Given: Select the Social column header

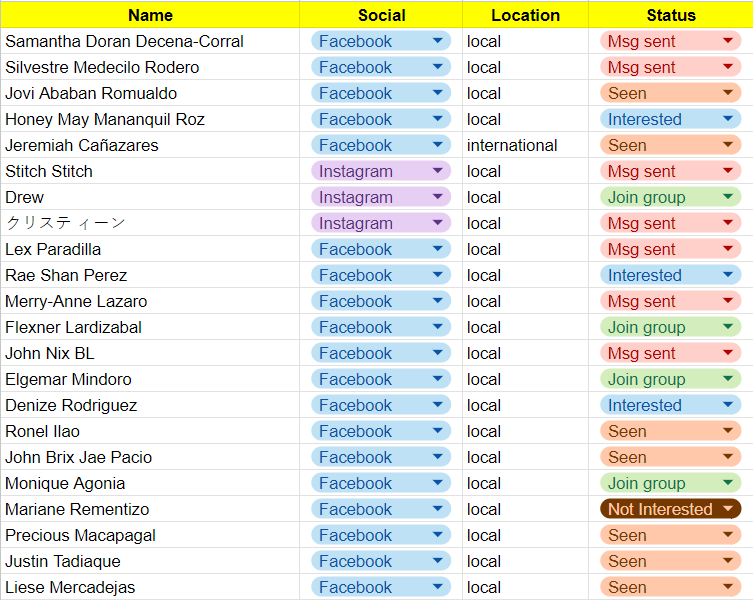Looking at the screenshot, I should [381, 15].
